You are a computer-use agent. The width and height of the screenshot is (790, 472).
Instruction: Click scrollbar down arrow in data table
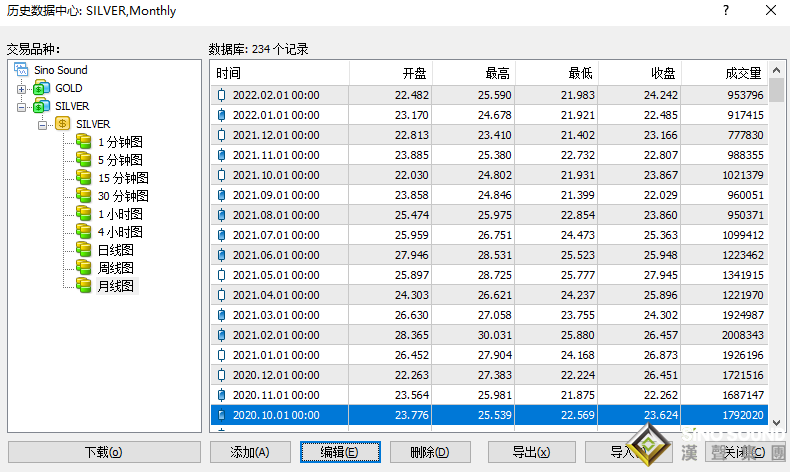click(776, 423)
